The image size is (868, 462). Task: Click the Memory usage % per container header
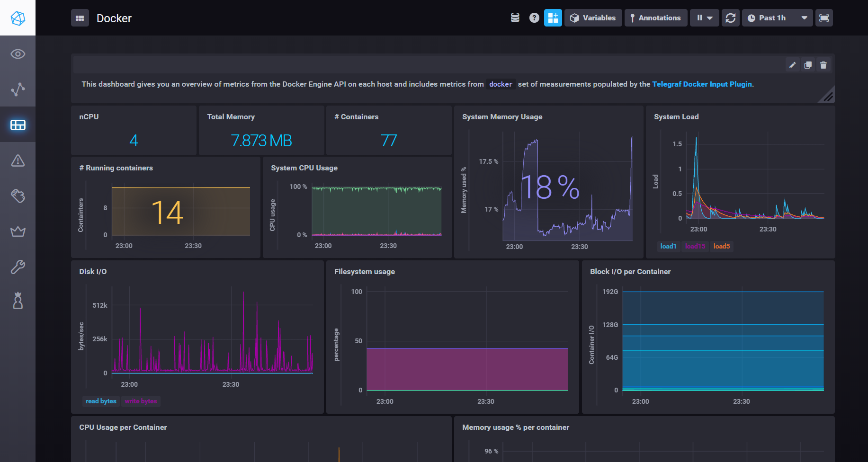(516, 427)
